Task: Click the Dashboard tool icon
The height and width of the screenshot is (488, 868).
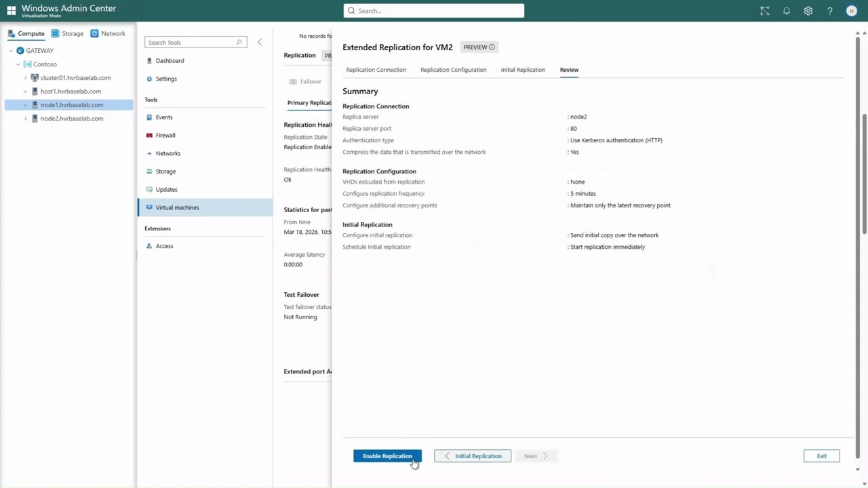Action: tap(150, 60)
